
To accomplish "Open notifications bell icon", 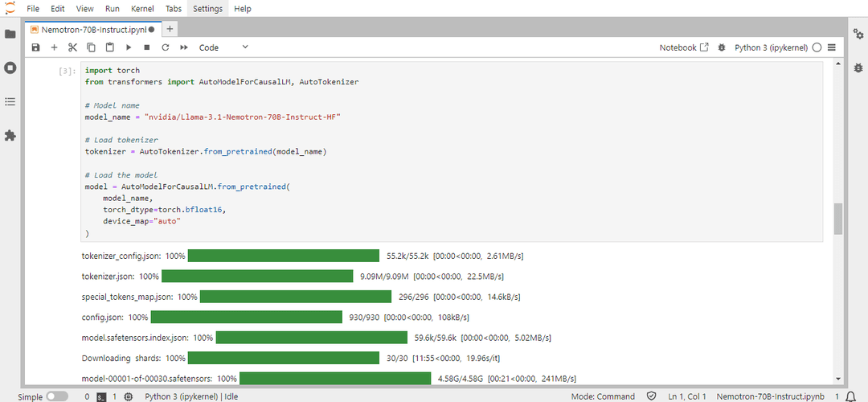I will [850, 396].
